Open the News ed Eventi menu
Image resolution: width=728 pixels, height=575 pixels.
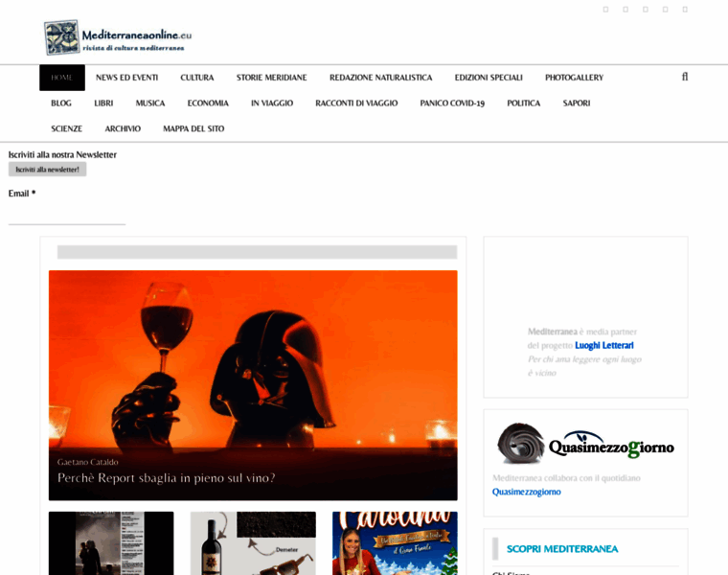point(126,78)
